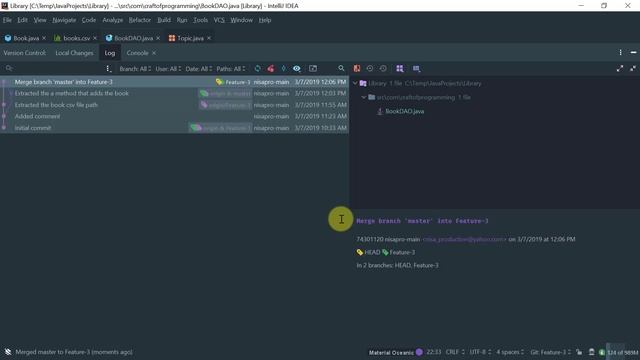640x360 pixels.
Task: Click the refresh log icon
Action: (x=258, y=69)
